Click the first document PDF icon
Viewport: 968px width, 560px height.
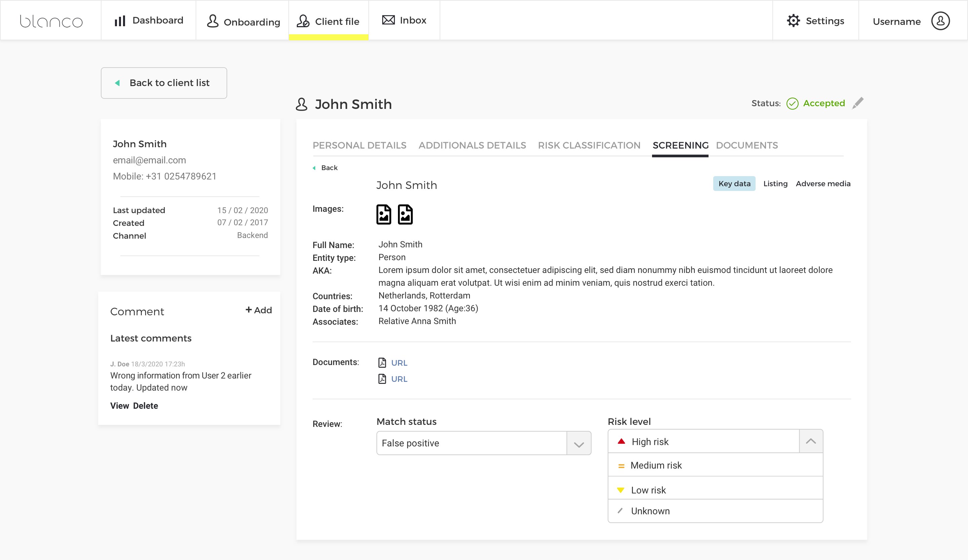click(382, 363)
